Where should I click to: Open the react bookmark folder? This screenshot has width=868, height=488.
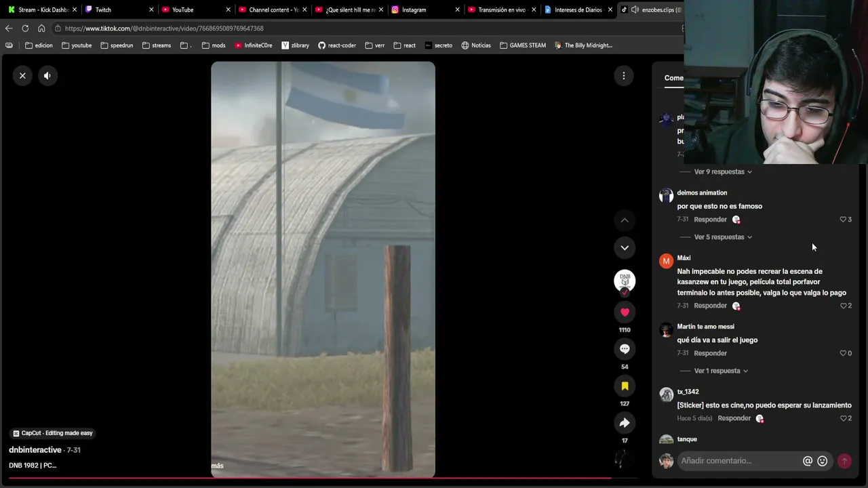pyautogui.click(x=404, y=45)
